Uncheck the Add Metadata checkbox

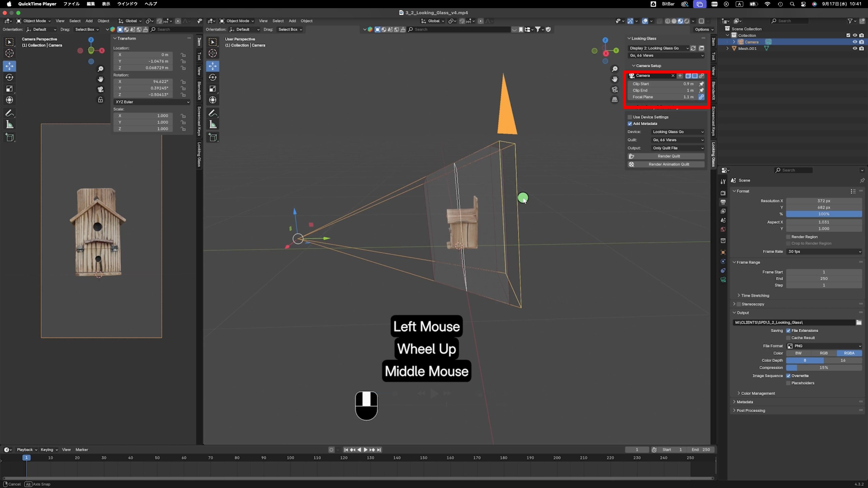(x=630, y=124)
